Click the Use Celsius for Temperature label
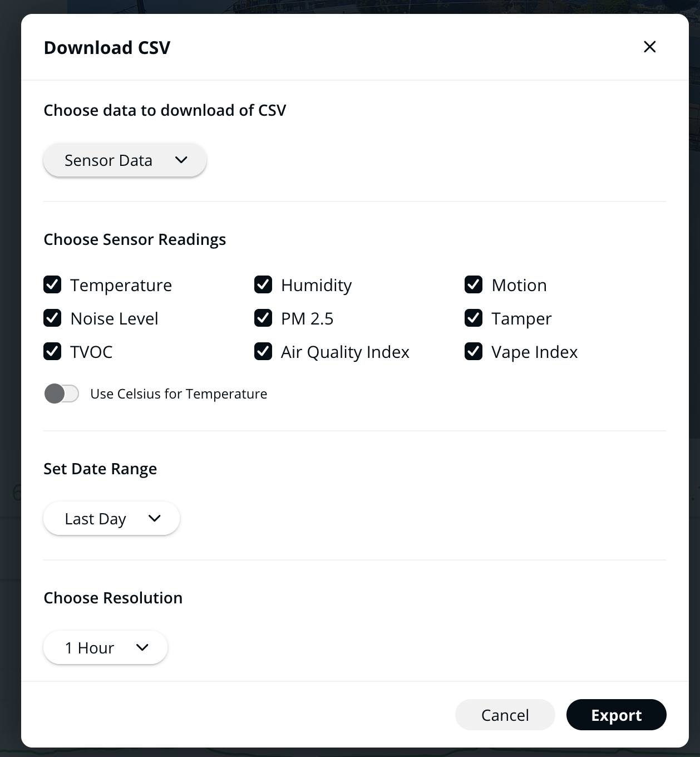 pos(179,394)
